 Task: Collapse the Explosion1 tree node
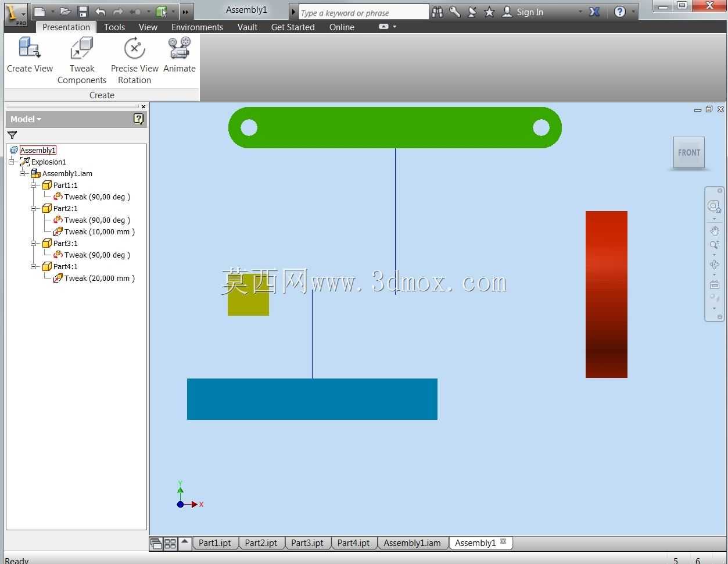pyautogui.click(x=12, y=162)
